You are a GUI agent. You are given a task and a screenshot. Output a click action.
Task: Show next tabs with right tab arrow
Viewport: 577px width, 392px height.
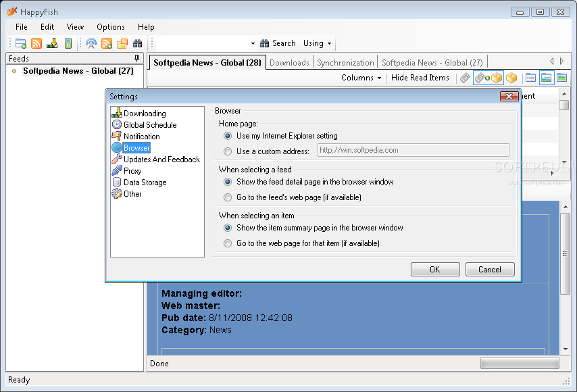pyautogui.click(x=562, y=61)
